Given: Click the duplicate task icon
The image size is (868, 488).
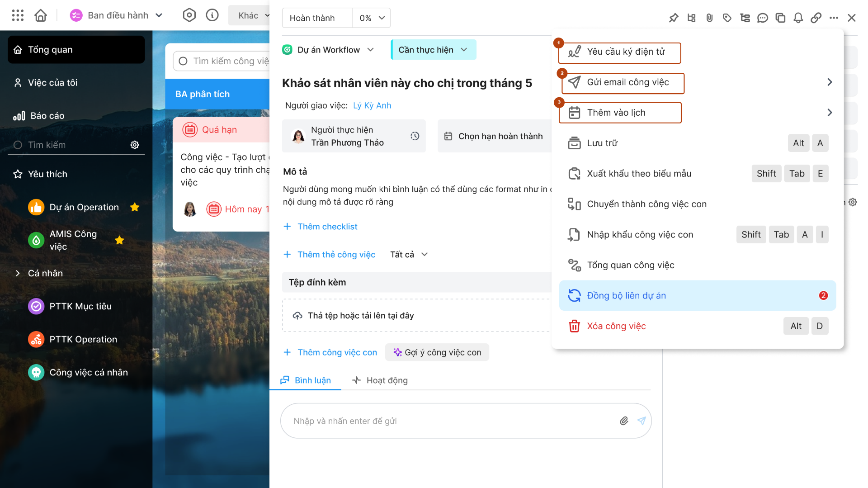Looking at the screenshot, I should click(780, 18).
